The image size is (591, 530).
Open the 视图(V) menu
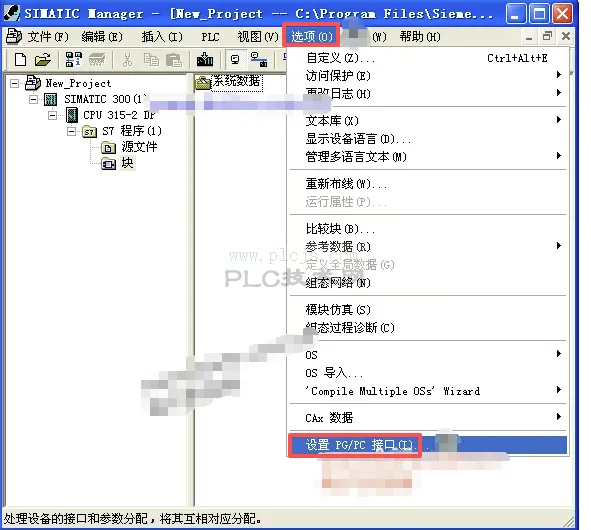[x=258, y=37]
